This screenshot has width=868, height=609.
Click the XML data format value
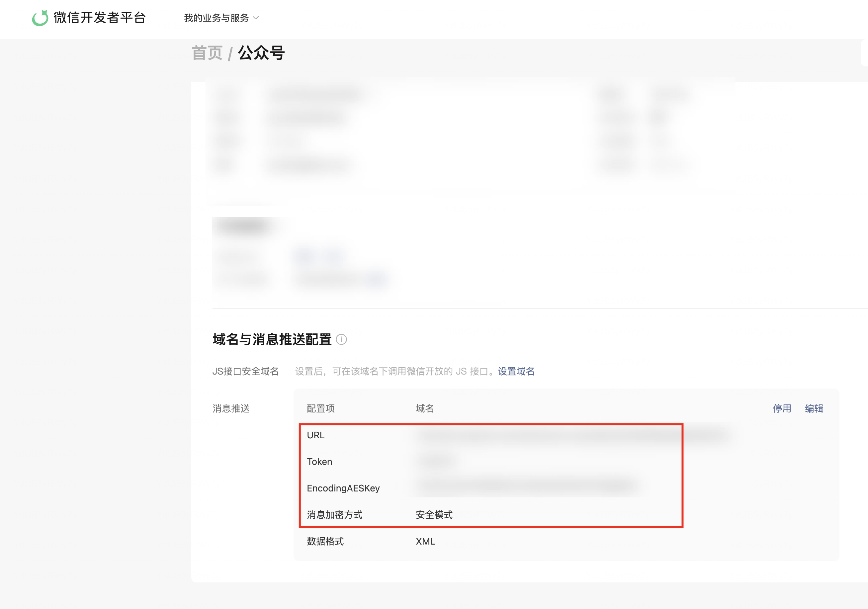(425, 541)
